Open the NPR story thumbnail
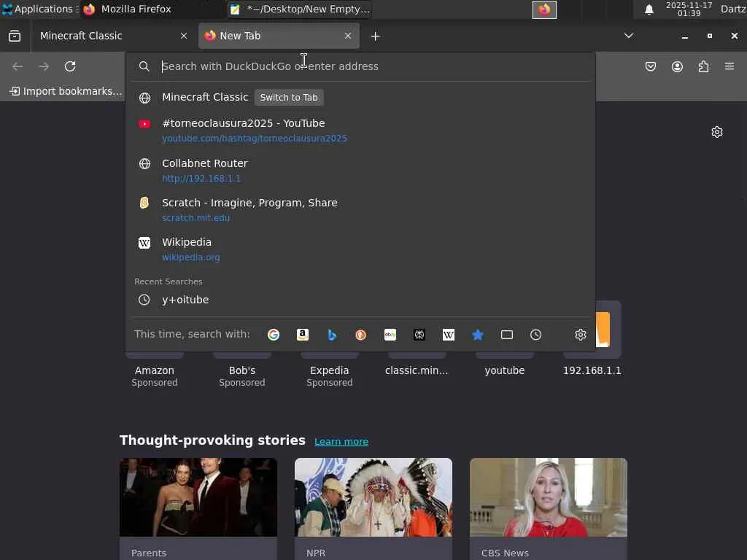This screenshot has width=747, height=560. [373, 497]
